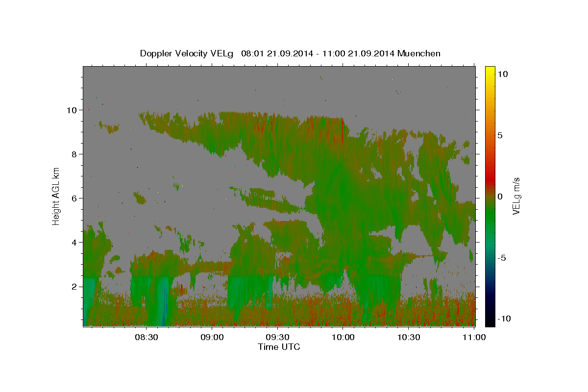The height and width of the screenshot is (392, 588).
Task: Click the colorbar value '0'
Action: pos(500,196)
